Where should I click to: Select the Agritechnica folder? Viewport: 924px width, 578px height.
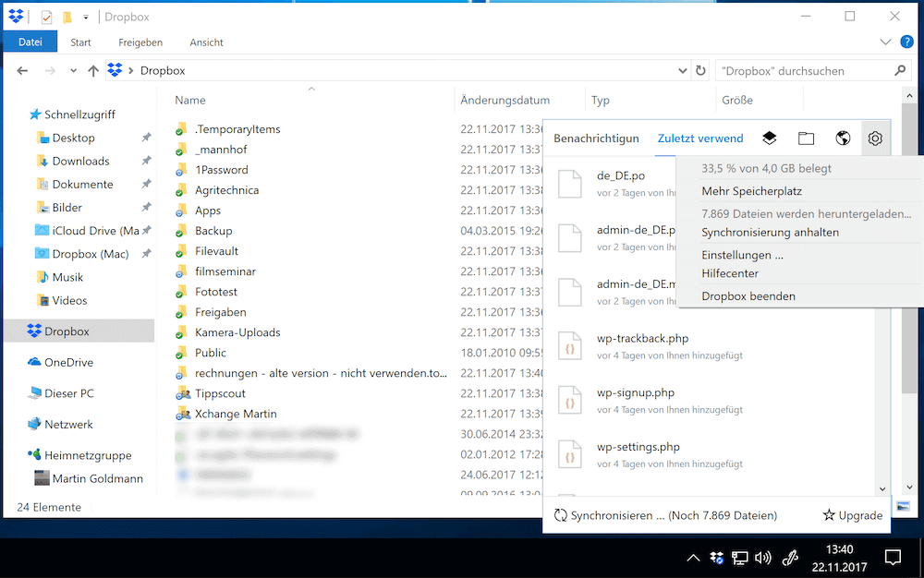(x=227, y=190)
